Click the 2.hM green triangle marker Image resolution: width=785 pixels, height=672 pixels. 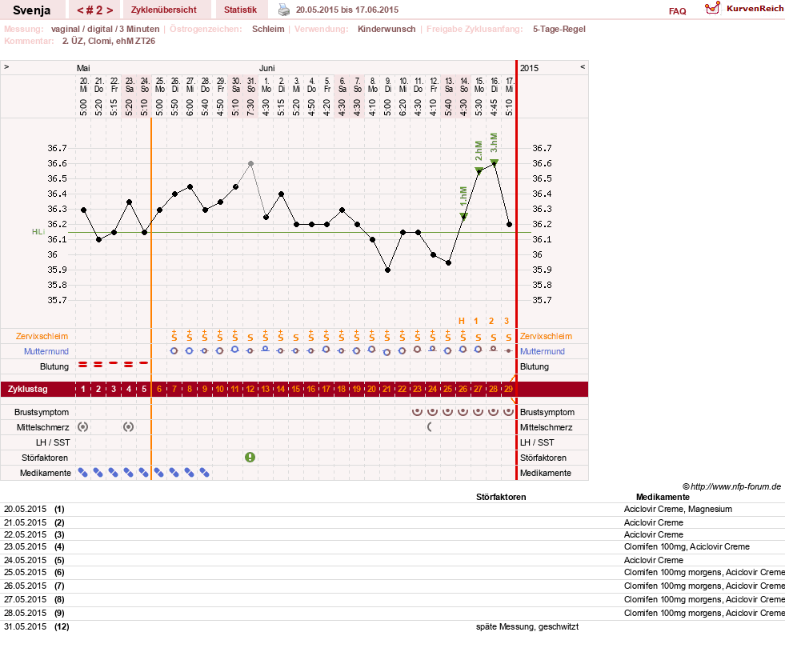[x=479, y=170]
